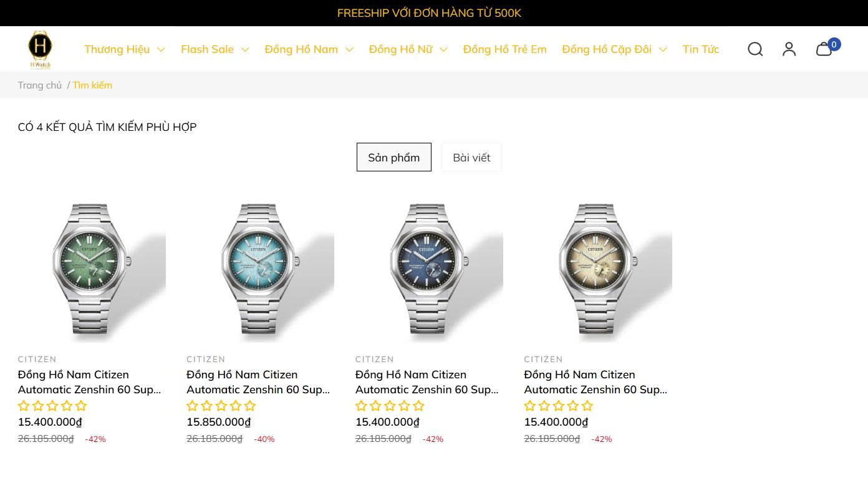Open the shopping cart icon
Image resolution: width=868 pixels, height=498 pixels.
(x=824, y=49)
